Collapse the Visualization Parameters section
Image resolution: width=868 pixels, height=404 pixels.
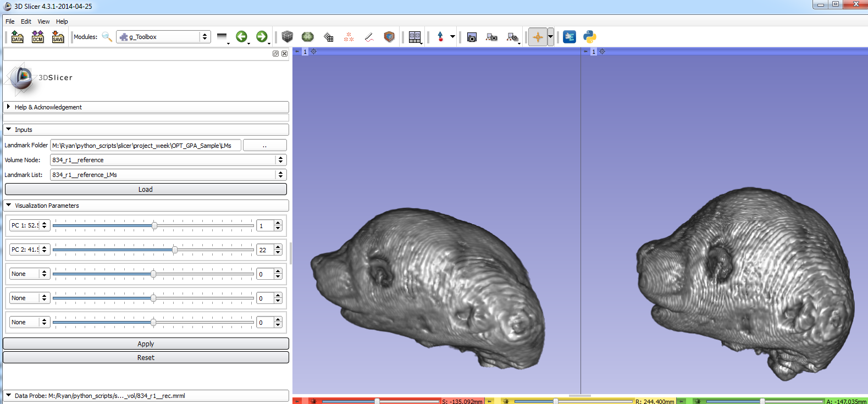pos(9,206)
